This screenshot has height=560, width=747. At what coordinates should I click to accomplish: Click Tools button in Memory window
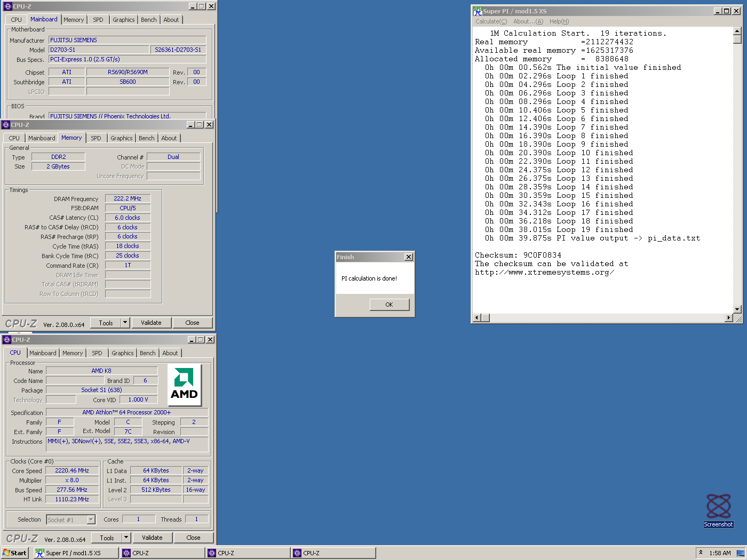[106, 323]
